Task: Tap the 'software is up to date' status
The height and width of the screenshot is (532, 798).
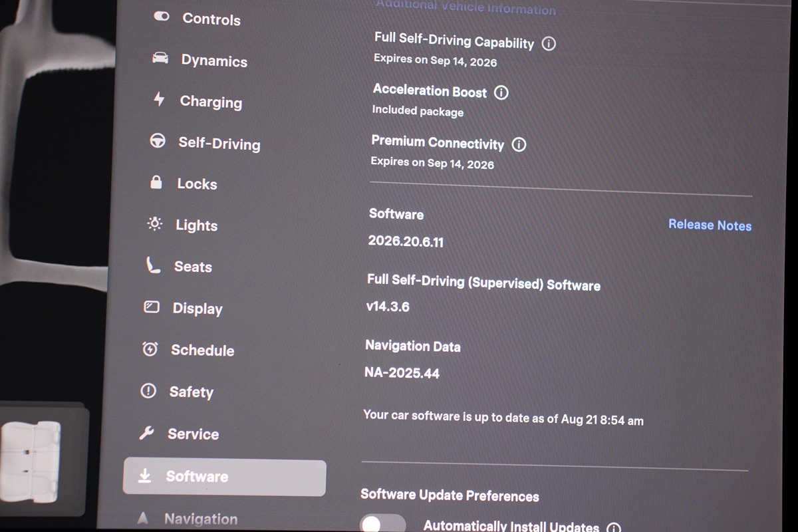Action: tap(503, 418)
